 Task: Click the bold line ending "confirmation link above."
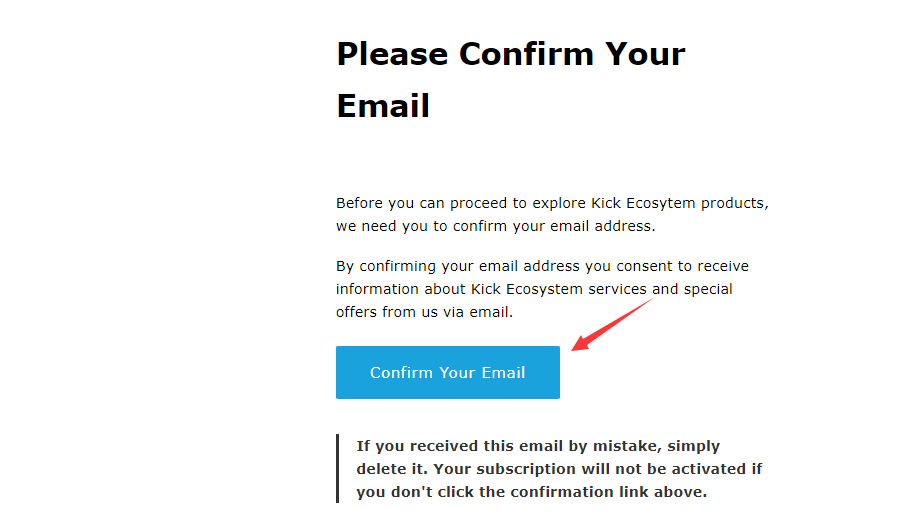(531, 492)
